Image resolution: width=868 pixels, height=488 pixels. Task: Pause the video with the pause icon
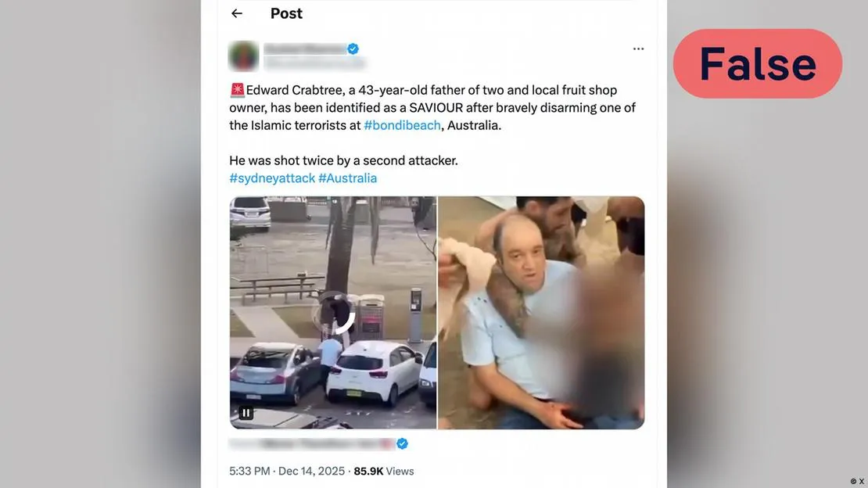coord(246,413)
